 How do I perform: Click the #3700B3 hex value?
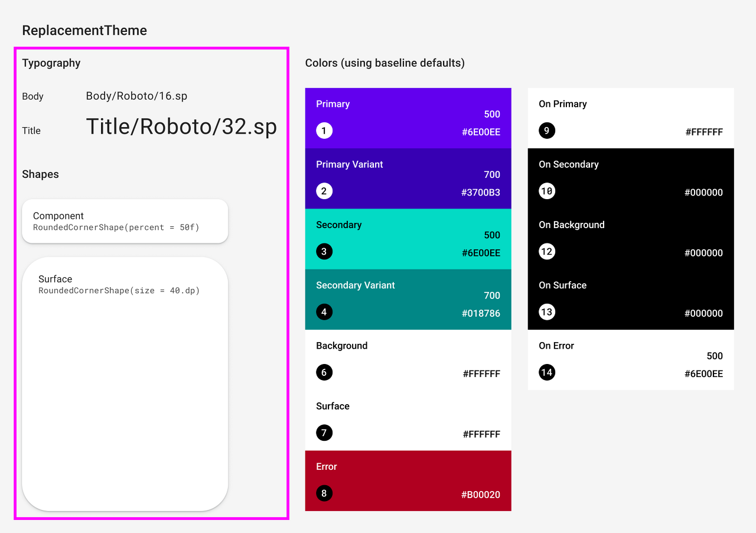tap(481, 193)
